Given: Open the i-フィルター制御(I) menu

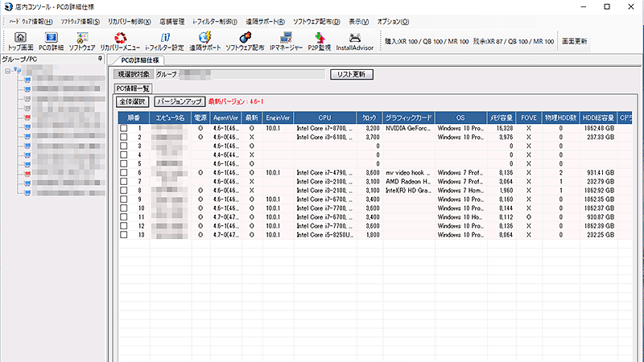Looking at the screenshot, I should point(215,22).
